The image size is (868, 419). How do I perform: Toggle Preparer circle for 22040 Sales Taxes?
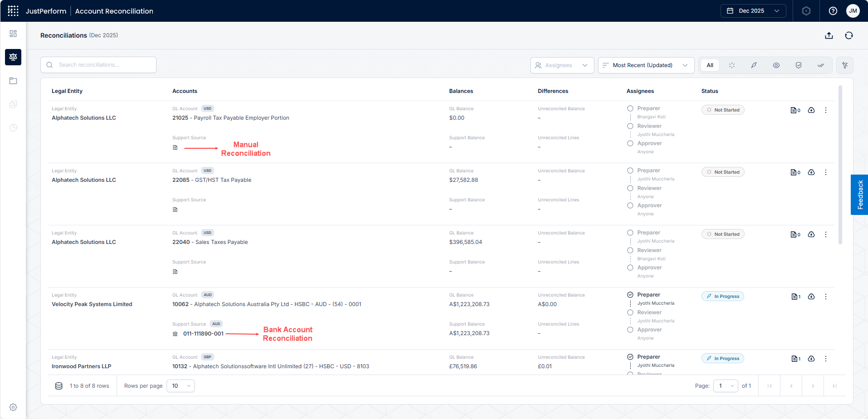click(630, 233)
